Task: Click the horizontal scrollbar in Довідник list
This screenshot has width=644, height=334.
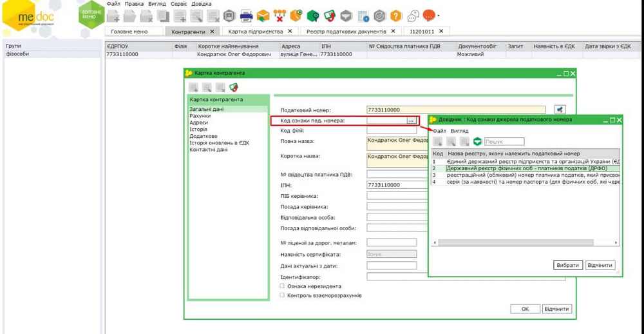Action: tap(515, 242)
